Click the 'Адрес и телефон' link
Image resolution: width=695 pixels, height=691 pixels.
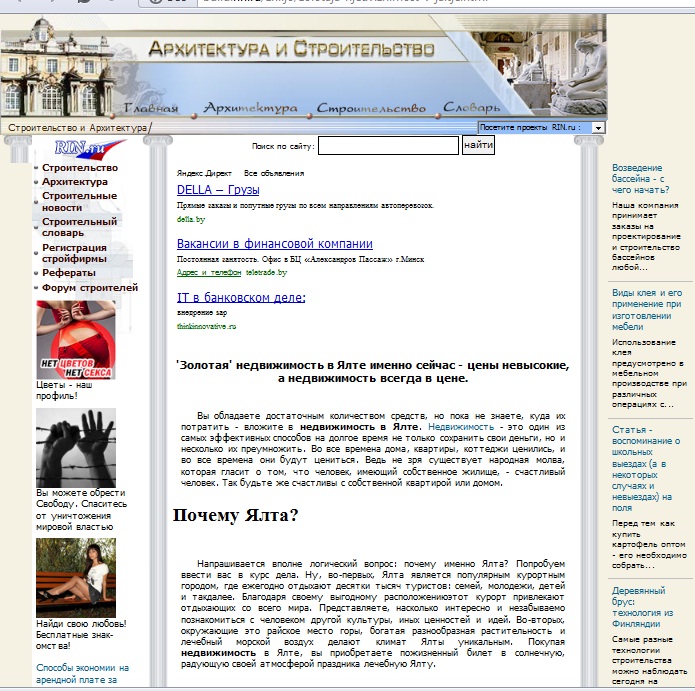(209, 272)
